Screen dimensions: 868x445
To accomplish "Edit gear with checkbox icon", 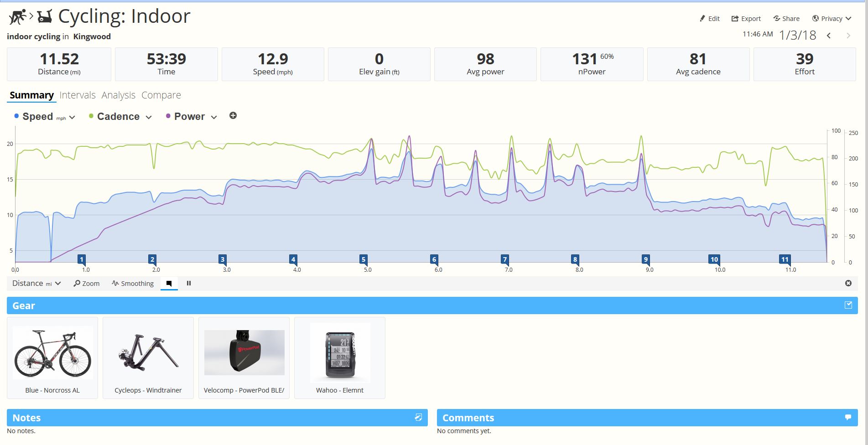I will point(848,305).
